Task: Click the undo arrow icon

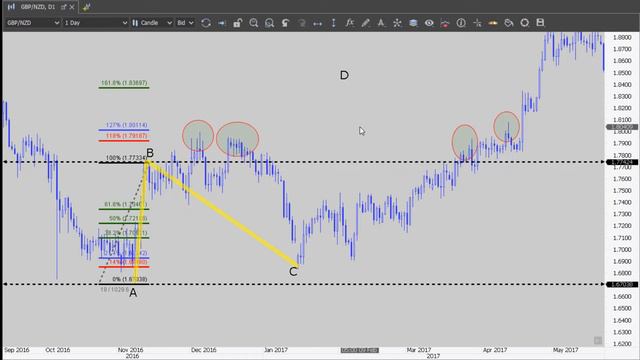Action: 285,23
